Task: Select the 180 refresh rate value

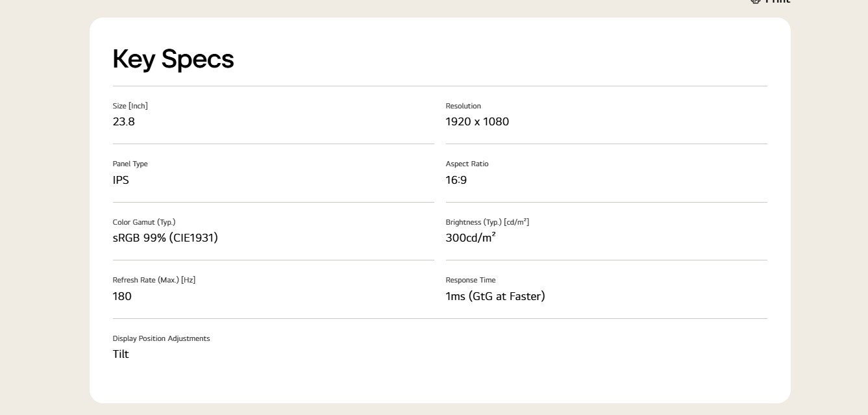Action: coord(122,296)
